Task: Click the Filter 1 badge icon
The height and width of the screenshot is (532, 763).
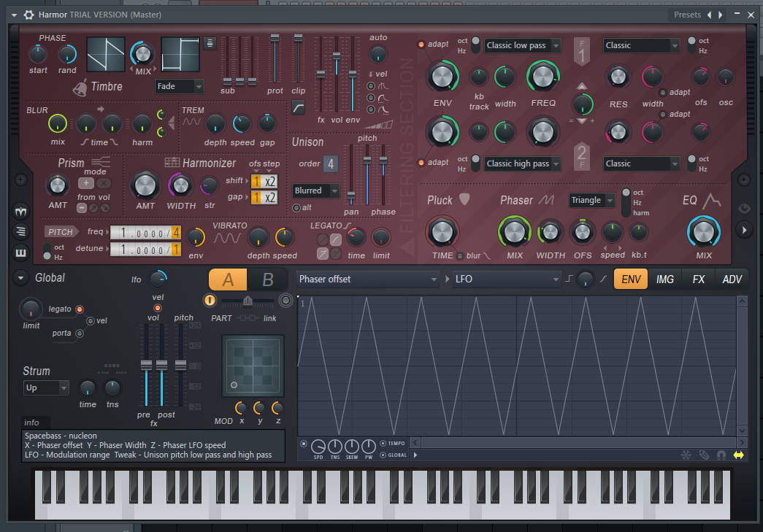Action: 582,52
